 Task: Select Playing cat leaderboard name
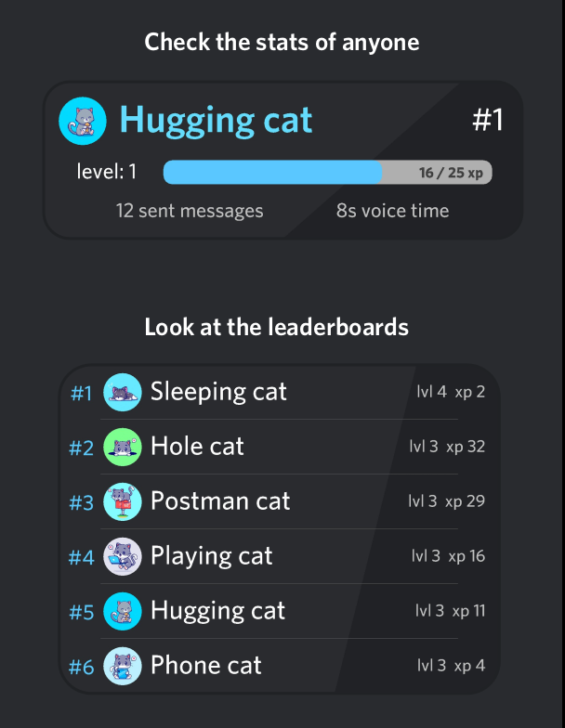click(x=212, y=556)
